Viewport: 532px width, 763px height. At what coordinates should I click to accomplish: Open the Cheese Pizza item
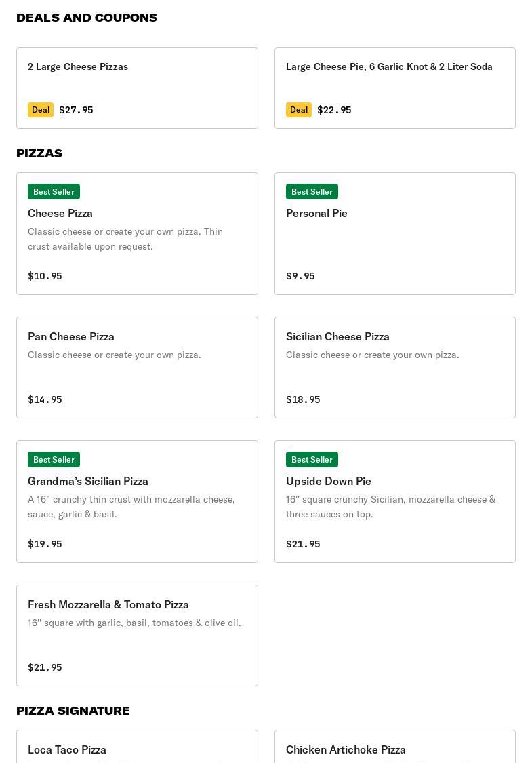point(137,233)
